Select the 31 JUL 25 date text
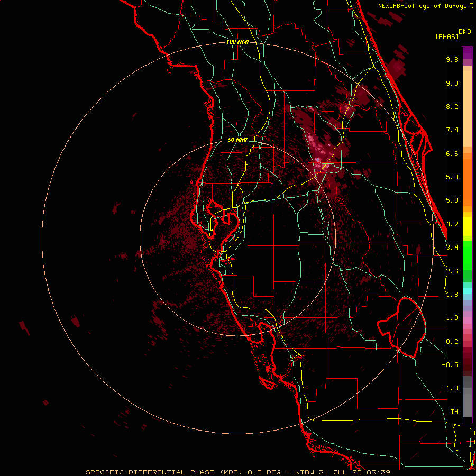The height and width of the screenshot is (476, 476). click(x=340, y=472)
